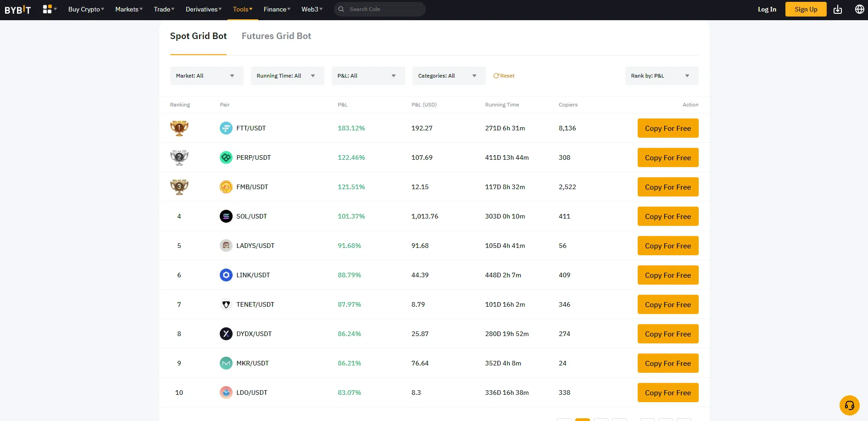
Task: Click the SOL/USDT pair name
Action: pos(251,216)
